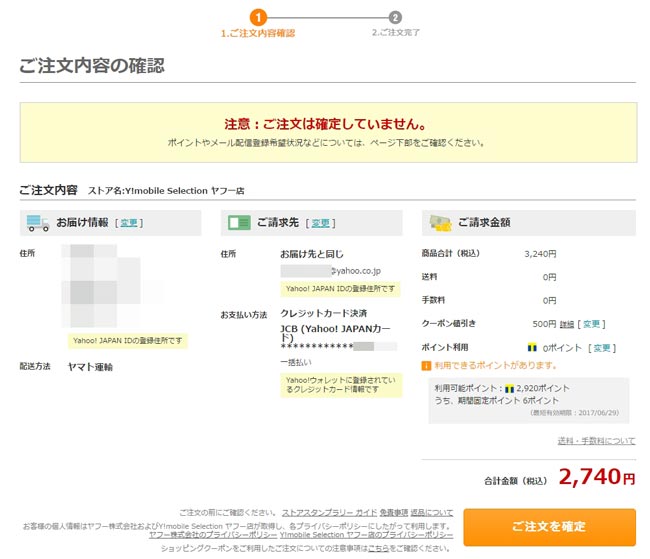Open こちら link about shopping coupon notes
Viewport: 650px width, 559px height.
(x=378, y=548)
